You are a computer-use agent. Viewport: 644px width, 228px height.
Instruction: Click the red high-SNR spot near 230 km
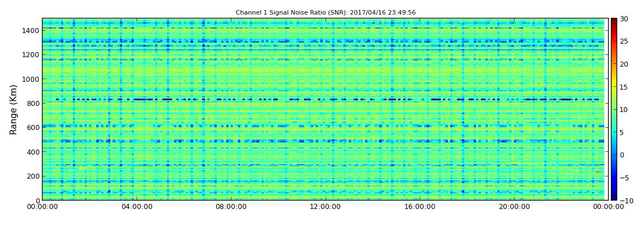pyautogui.click(x=598, y=172)
